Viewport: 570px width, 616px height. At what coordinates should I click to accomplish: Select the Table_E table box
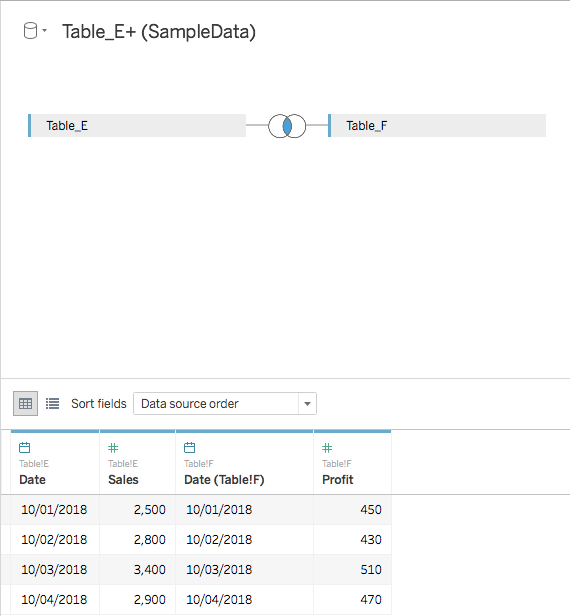tap(137, 126)
